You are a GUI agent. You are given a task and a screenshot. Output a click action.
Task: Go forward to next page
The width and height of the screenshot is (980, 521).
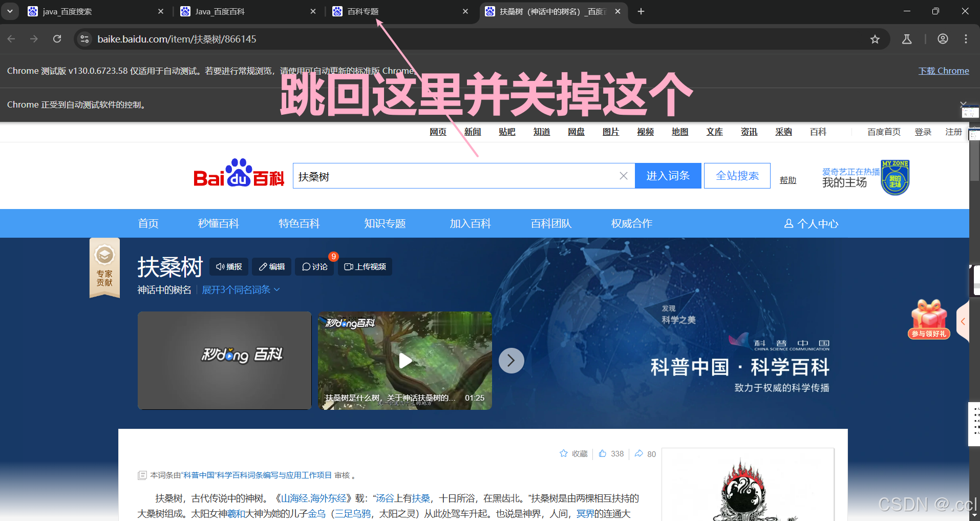coord(34,39)
